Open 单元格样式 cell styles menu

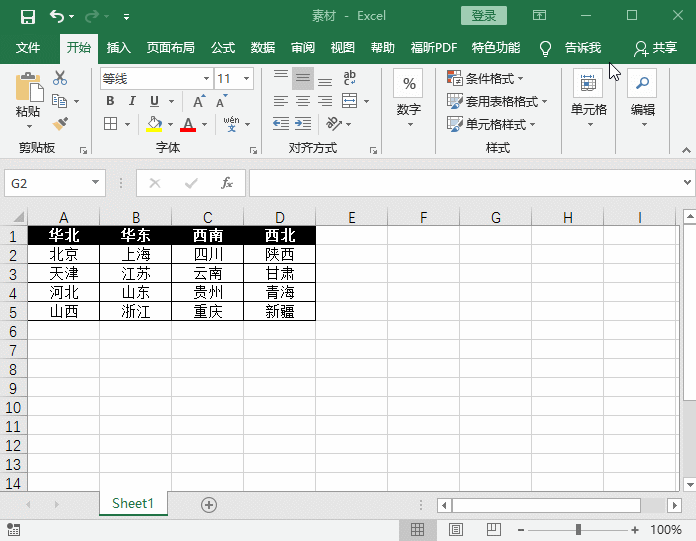pos(491,124)
